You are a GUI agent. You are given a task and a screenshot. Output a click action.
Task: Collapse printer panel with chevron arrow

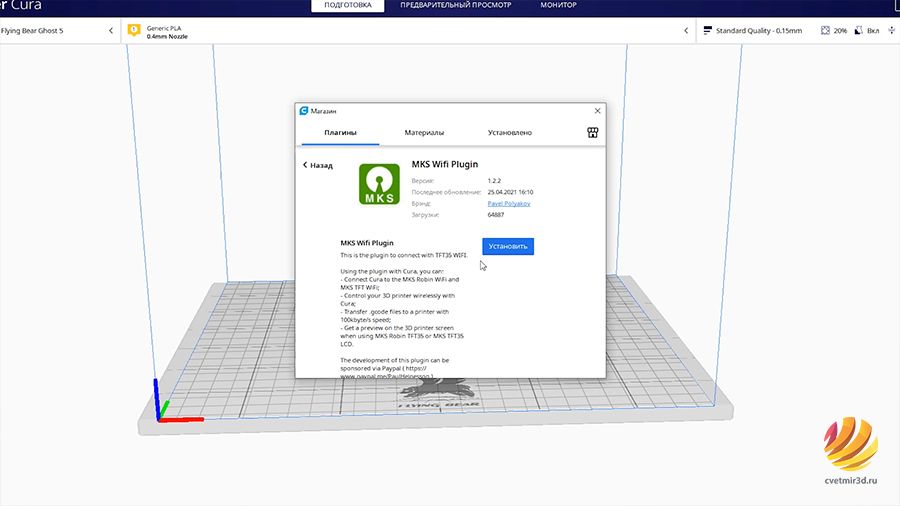point(111,30)
